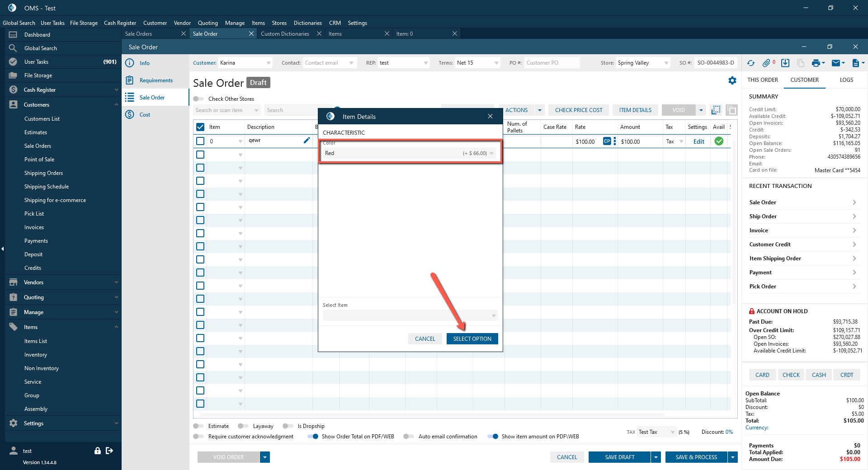Screen dimensions: 868x470
Task: Disable Show item amount on PDF\WEB
Action: coord(493,437)
